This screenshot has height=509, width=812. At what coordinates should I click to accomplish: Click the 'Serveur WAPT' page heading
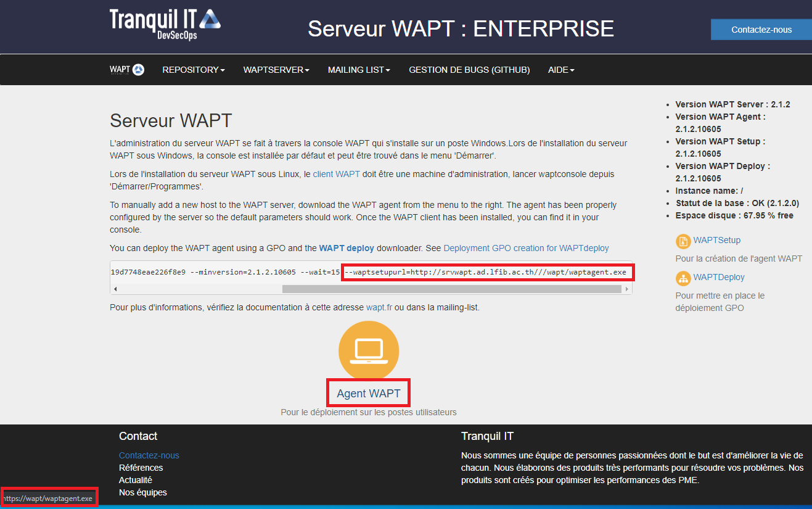pyautogui.click(x=171, y=120)
